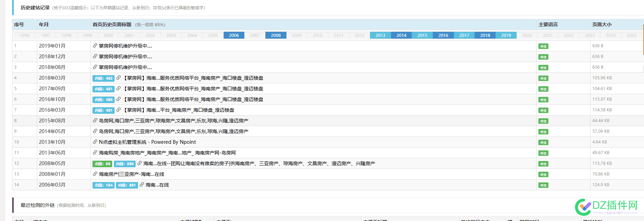The image size is (644, 221).
Task: Click link icon in 2016年03月 row
Action: pyautogui.click(x=118, y=110)
